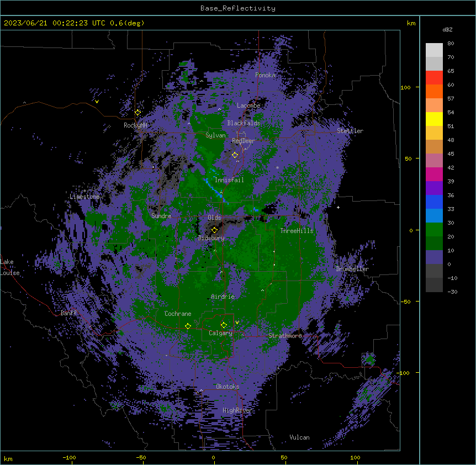Viewport: 476px width, 465px height.
Task: Click the Sundre label
Action: [x=161, y=216]
